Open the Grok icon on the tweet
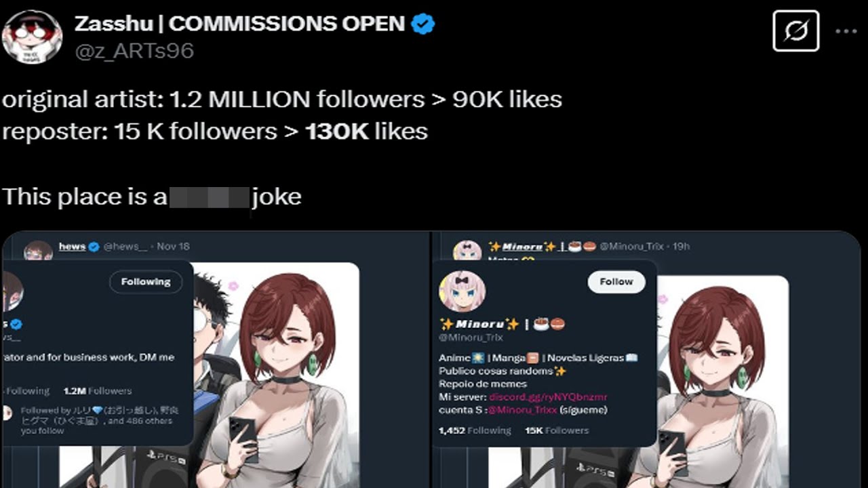 pos(795,31)
